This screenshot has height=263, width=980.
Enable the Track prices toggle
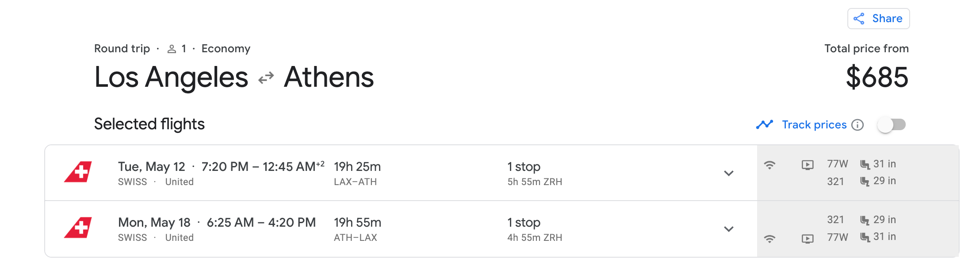point(891,125)
